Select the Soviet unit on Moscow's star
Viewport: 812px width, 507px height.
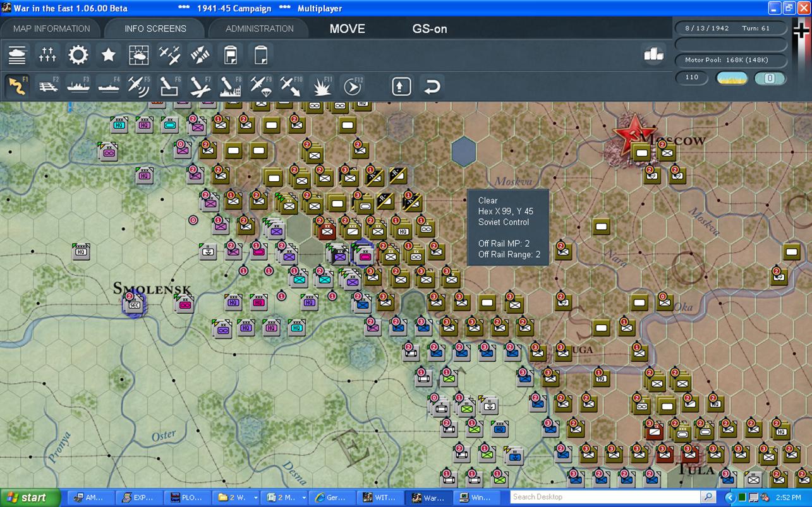pyautogui.click(x=642, y=152)
